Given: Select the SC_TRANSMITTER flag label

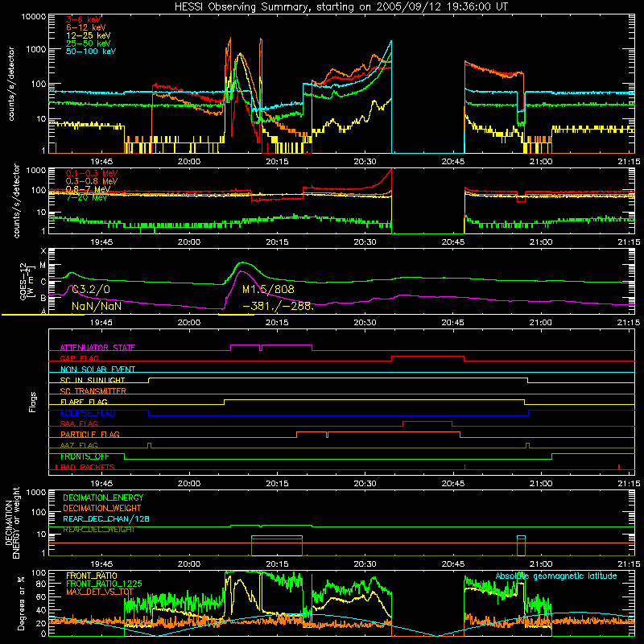Looking at the screenshot, I should click(x=93, y=391).
